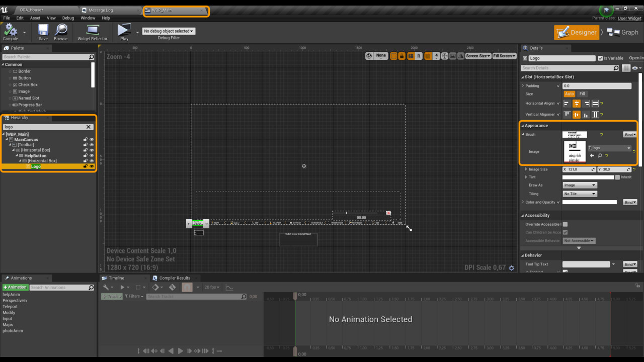Toggle respect locks icon in designer

point(401,56)
